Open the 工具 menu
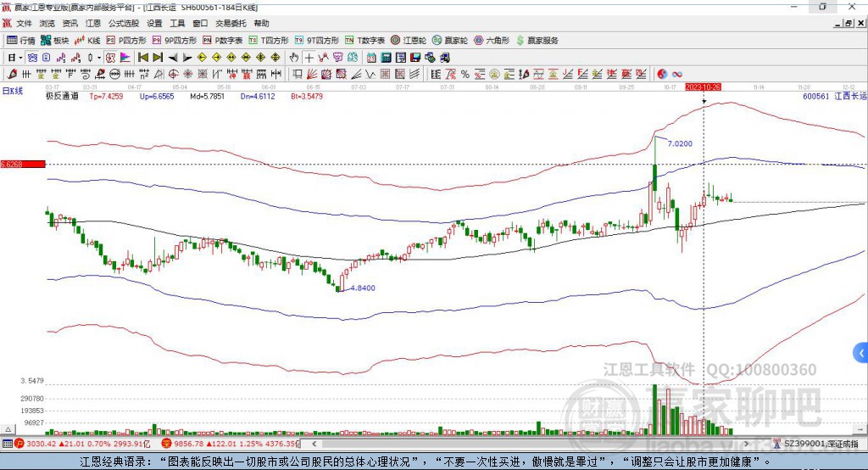The image size is (868, 470). (x=177, y=23)
